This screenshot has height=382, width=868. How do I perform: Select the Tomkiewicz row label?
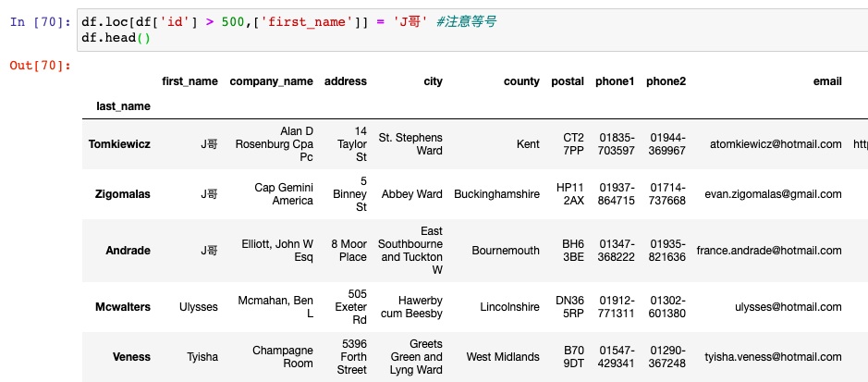pyautogui.click(x=119, y=144)
